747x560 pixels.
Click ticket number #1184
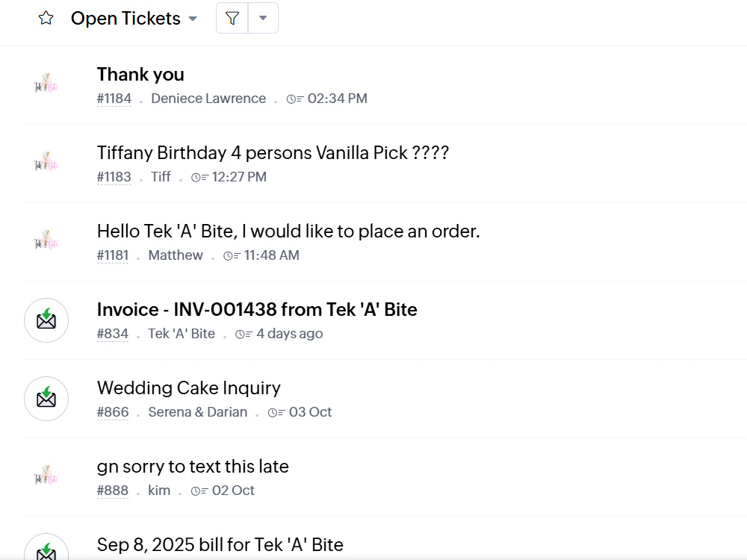(114, 99)
